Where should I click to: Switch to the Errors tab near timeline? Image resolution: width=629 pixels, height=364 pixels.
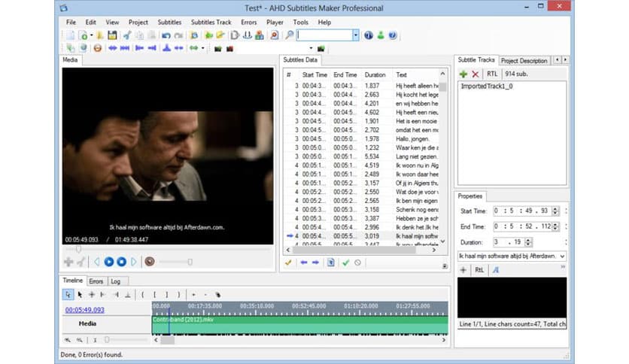pyautogui.click(x=96, y=281)
